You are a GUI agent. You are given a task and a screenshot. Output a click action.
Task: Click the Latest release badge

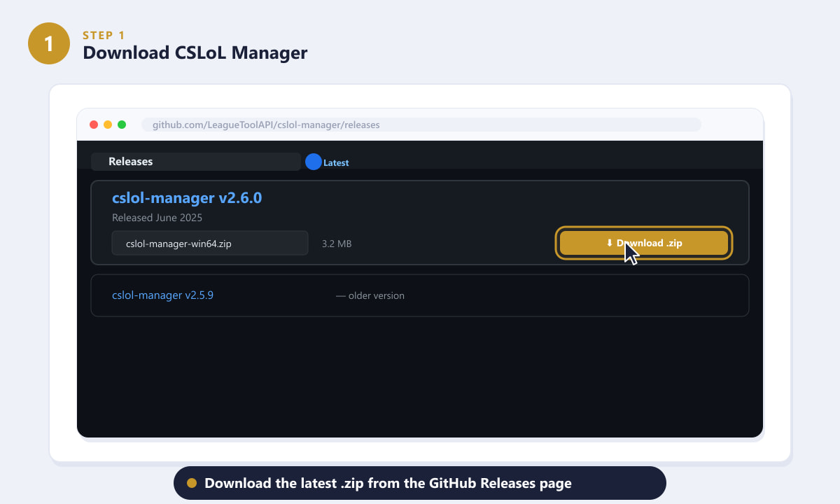328,162
